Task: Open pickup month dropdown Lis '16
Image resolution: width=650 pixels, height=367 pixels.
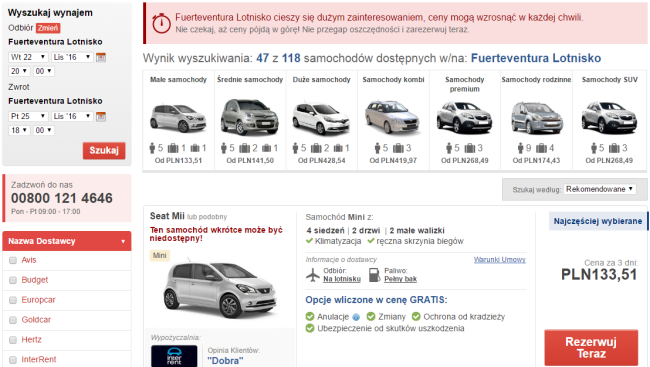Action: click(x=73, y=57)
